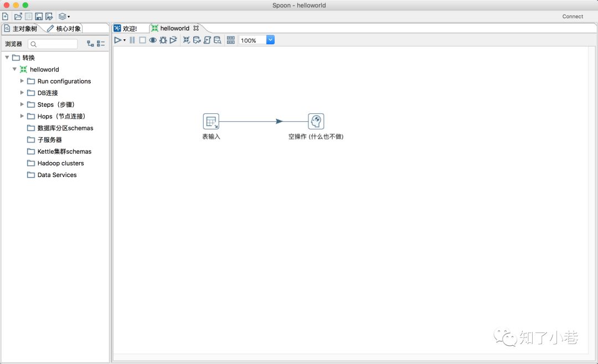Select the 表输入 step icon on canvas
598x364 pixels.
[211, 122]
